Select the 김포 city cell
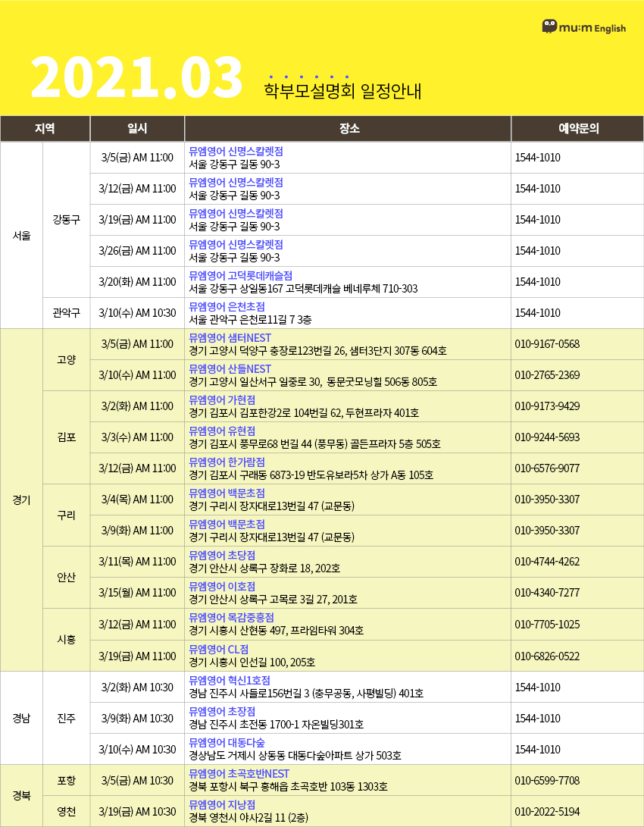 [67, 437]
